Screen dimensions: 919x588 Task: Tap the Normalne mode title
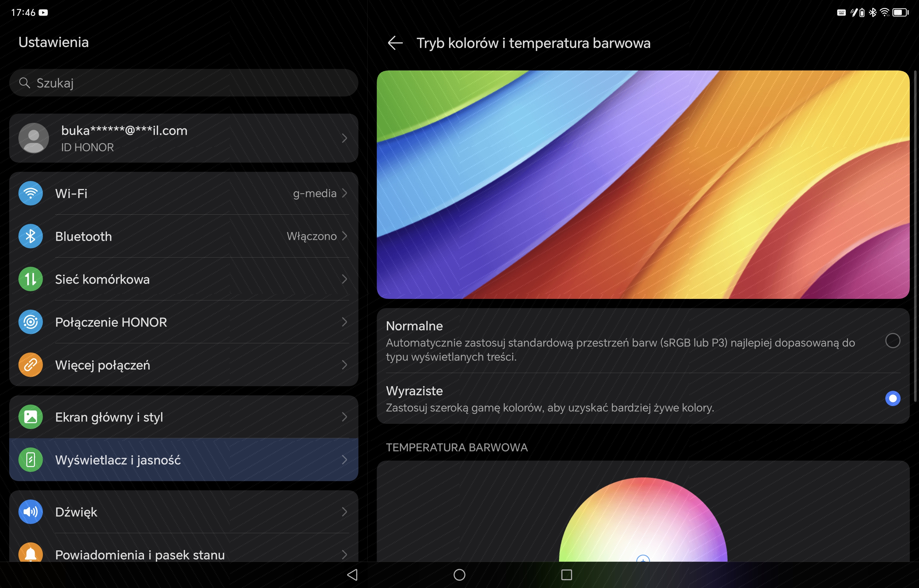pyautogui.click(x=414, y=326)
